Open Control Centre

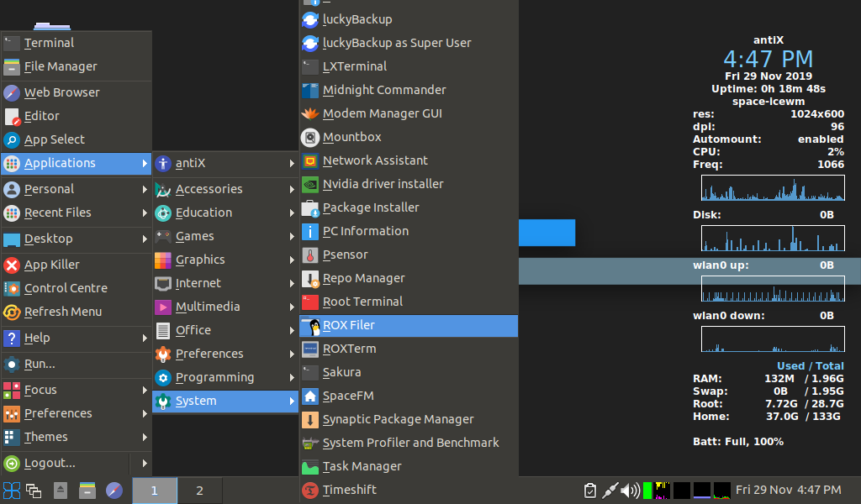point(77,288)
